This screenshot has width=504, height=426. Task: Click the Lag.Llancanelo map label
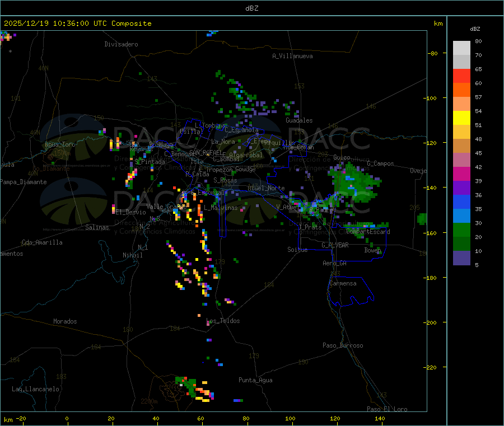(36, 389)
